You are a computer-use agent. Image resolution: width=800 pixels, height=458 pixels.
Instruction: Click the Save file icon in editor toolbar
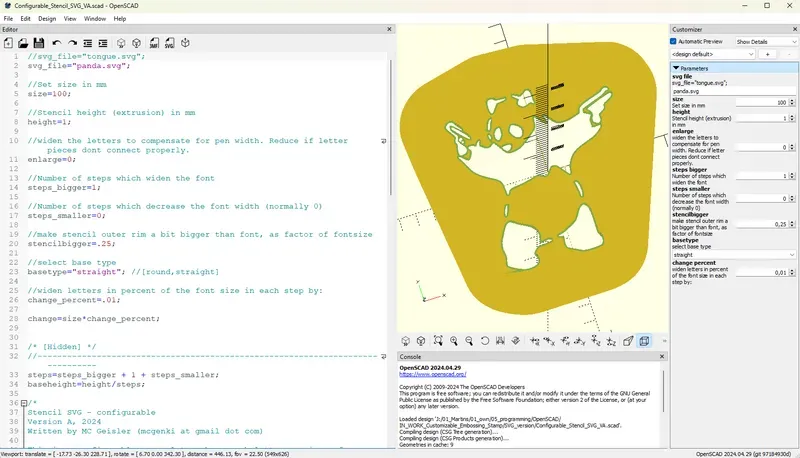point(38,43)
